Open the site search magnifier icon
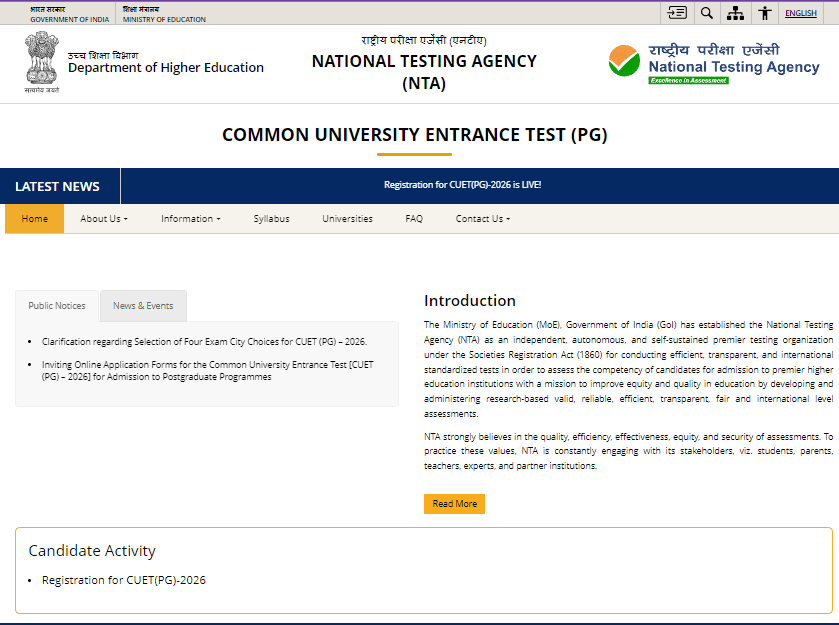 (706, 13)
